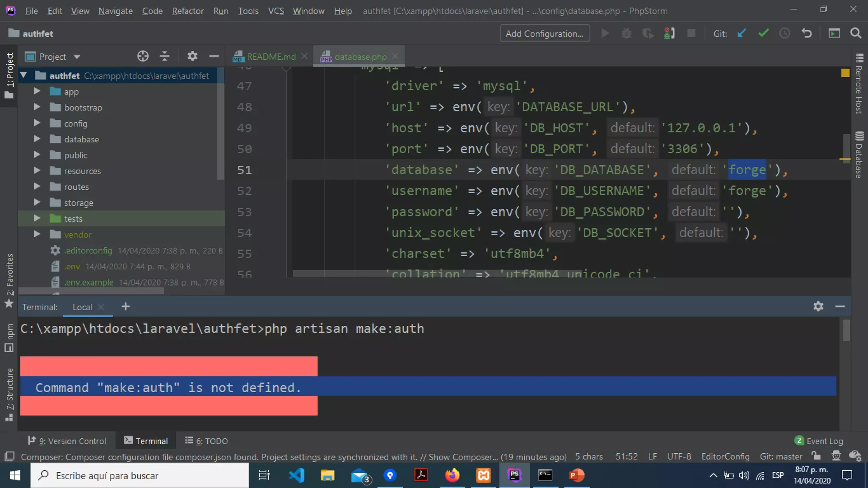Expand the config folder in tree

pyautogui.click(x=37, y=123)
